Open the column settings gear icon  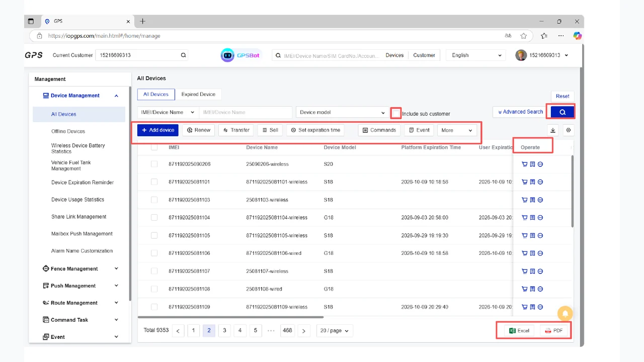click(x=569, y=130)
